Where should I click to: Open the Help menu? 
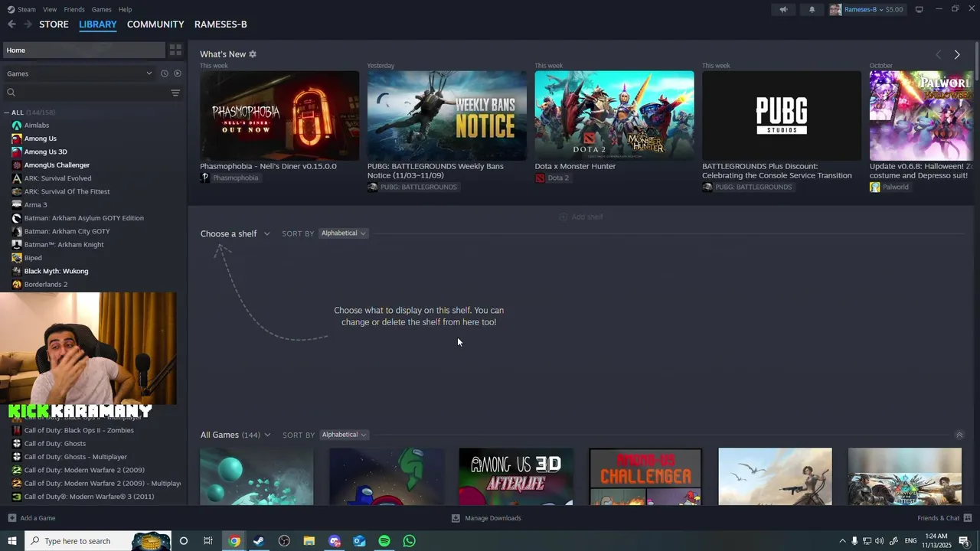tap(125, 9)
